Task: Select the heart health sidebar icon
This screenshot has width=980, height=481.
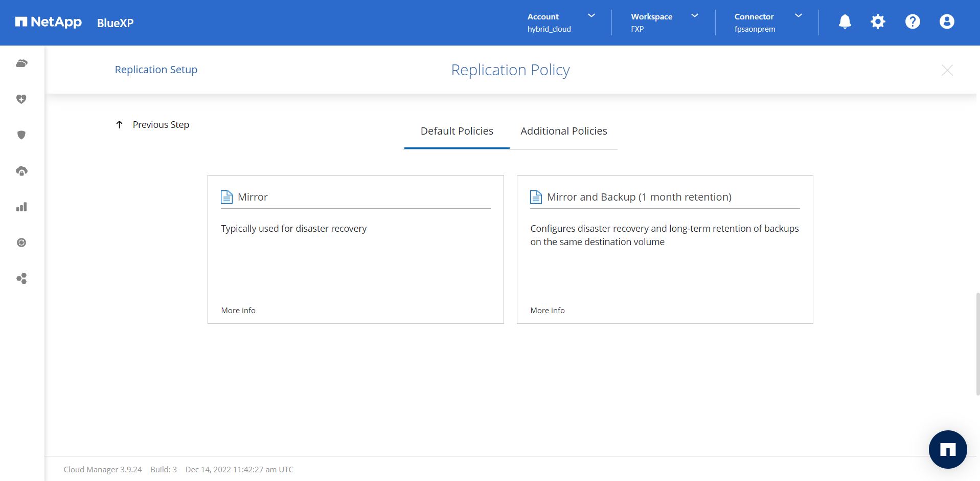Action: (21, 99)
